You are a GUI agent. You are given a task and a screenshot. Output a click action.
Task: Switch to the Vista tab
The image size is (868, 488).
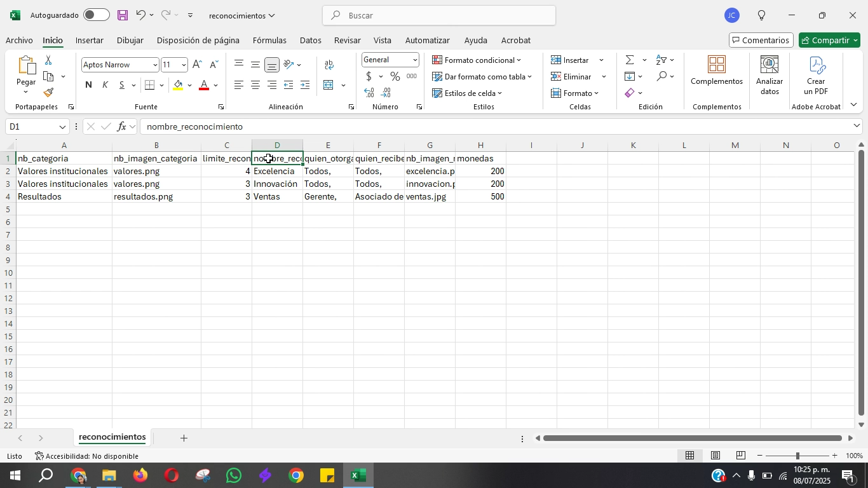pyautogui.click(x=383, y=40)
